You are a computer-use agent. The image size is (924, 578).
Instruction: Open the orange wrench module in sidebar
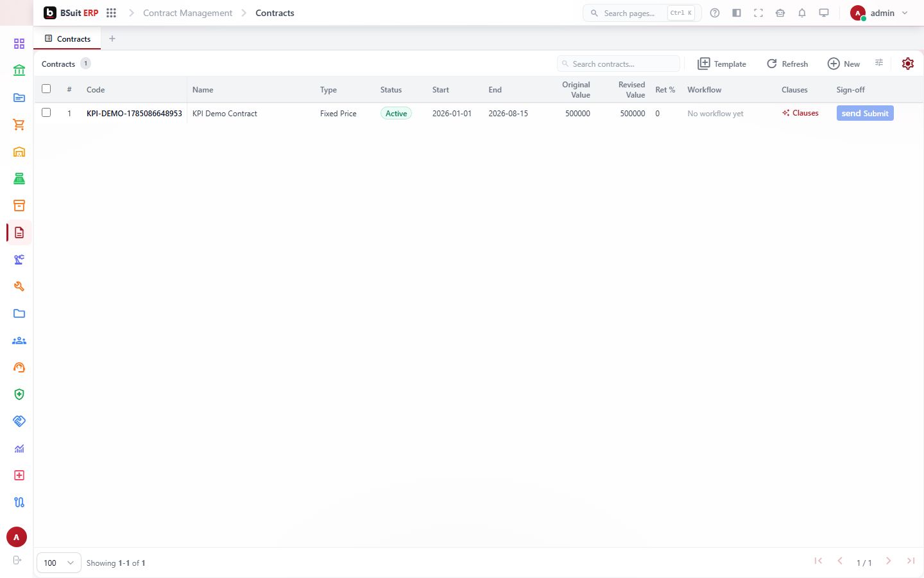click(x=19, y=286)
